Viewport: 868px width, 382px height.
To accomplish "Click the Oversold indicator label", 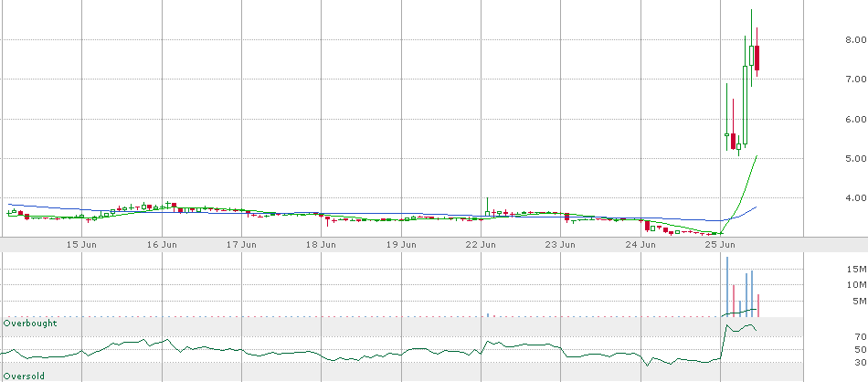I will coord(25,376).
